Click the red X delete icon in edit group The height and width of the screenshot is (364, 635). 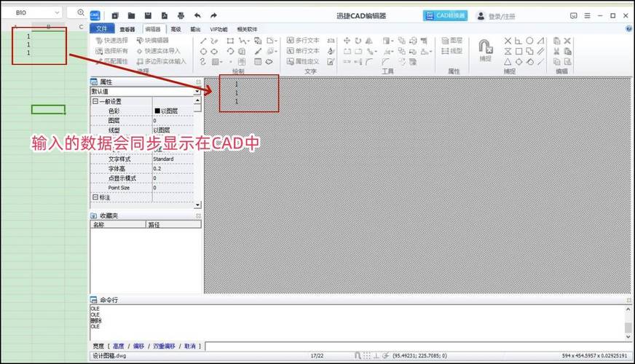567,41
